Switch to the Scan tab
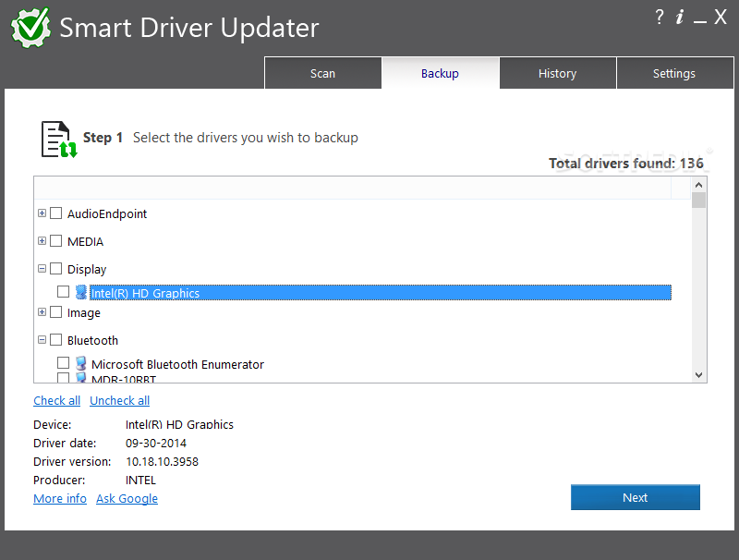 pos(322,73)
